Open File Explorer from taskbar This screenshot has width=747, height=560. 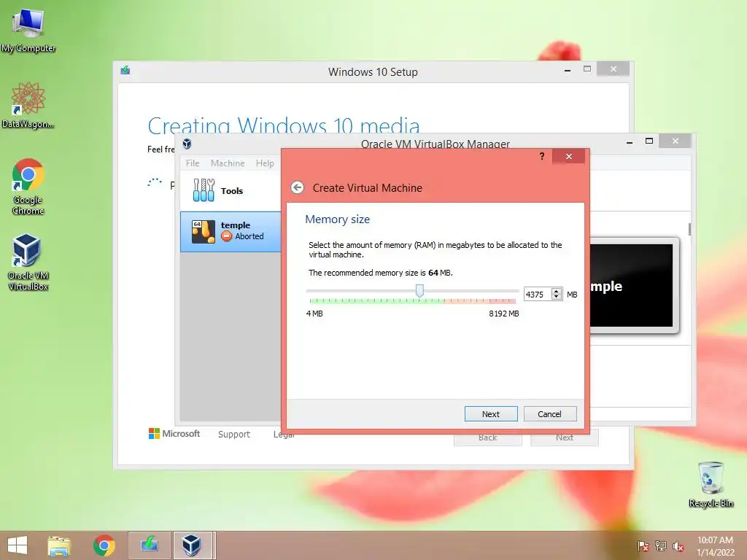point(59,545)
